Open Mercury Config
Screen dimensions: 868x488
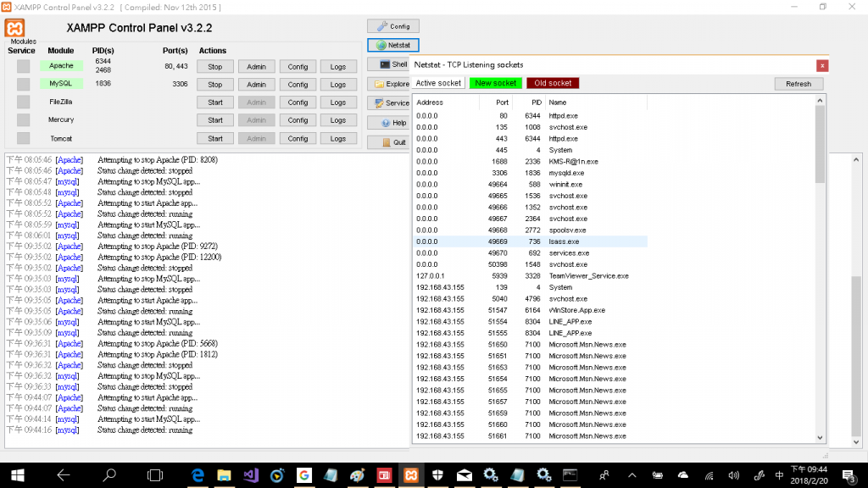(298, 120)
